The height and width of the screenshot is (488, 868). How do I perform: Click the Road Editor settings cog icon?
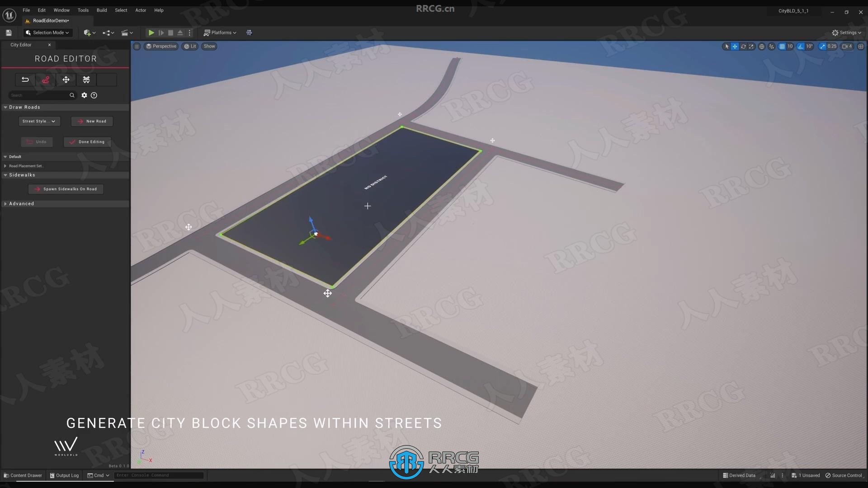[x=84, y=95]
